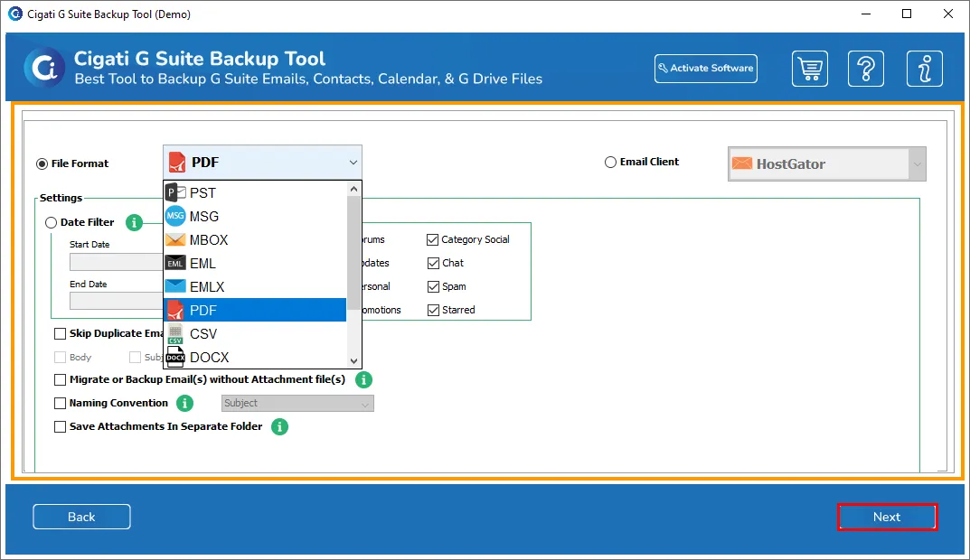Click the Next button
970x560 pixels.
pyautogui.click(x=887, y=517)
